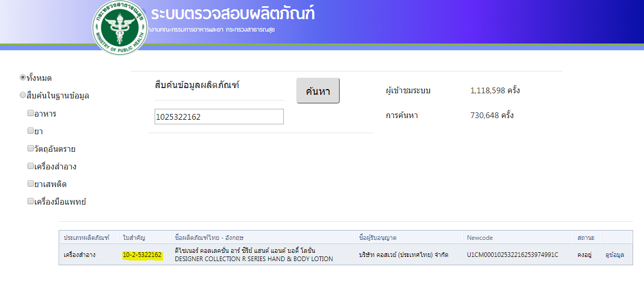Open the ดูข้อมูล link in result row
This screenshot has width=644, height=287.
coord(614,255)
